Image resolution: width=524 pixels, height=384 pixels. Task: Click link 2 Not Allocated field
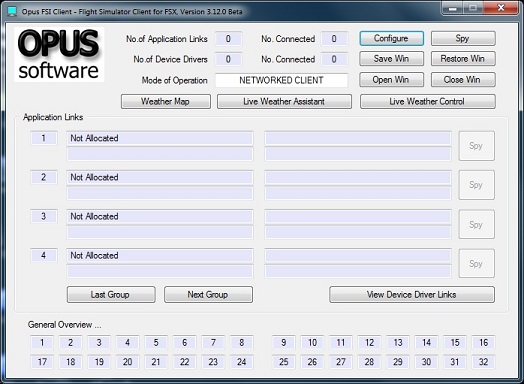tap(160, 177)
